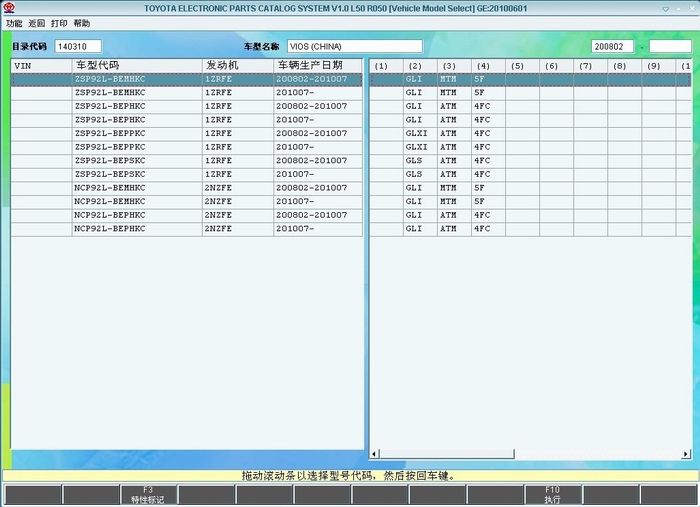The image size is (700, 507).
Task: Open the 帮助 menu
Action: (82, 23)
